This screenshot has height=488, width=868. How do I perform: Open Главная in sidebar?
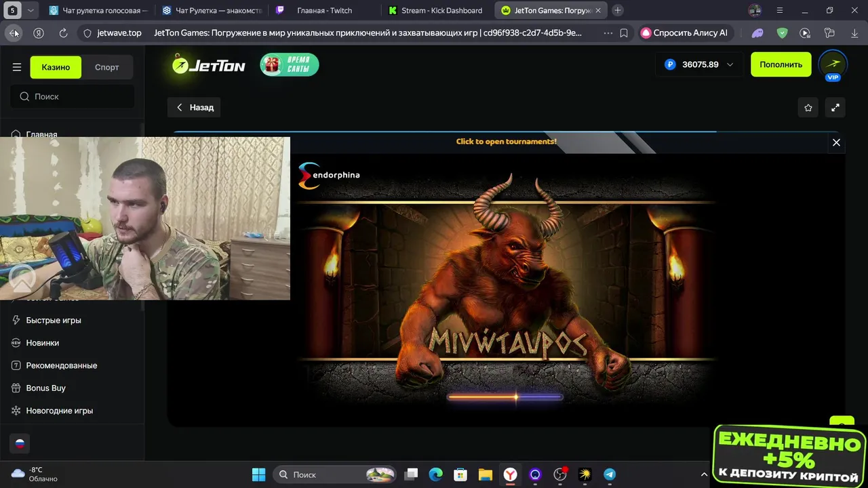(x=41, y=134)
